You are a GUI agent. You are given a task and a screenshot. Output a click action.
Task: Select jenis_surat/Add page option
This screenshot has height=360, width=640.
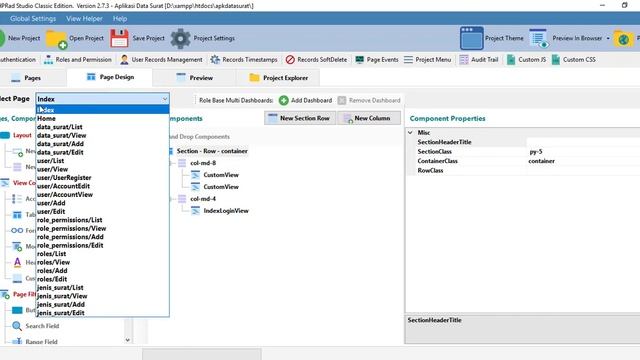pos(102,304)
